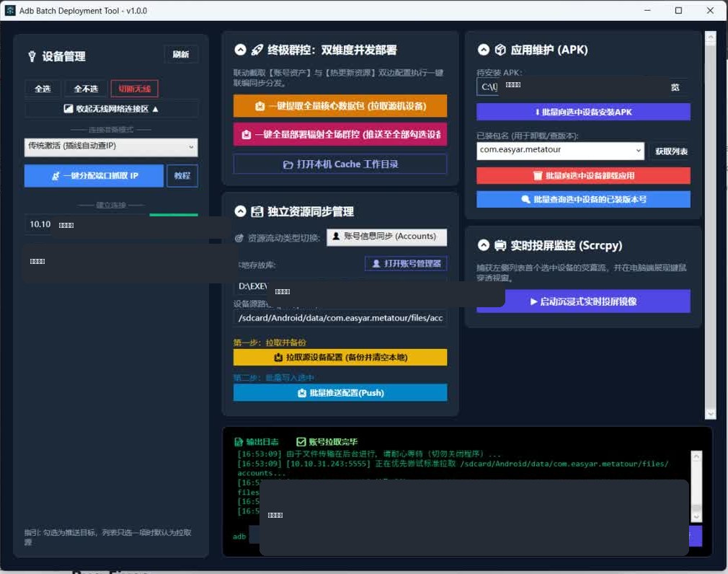Open the 教程 tutorial button
Screen dimensions: 728x574
click(x=182, y=176)
